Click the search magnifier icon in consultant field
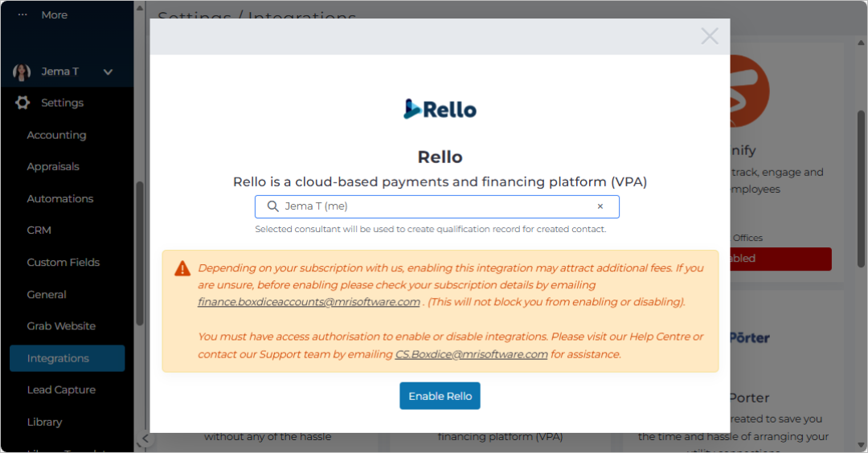 click(x=273, y=206)
